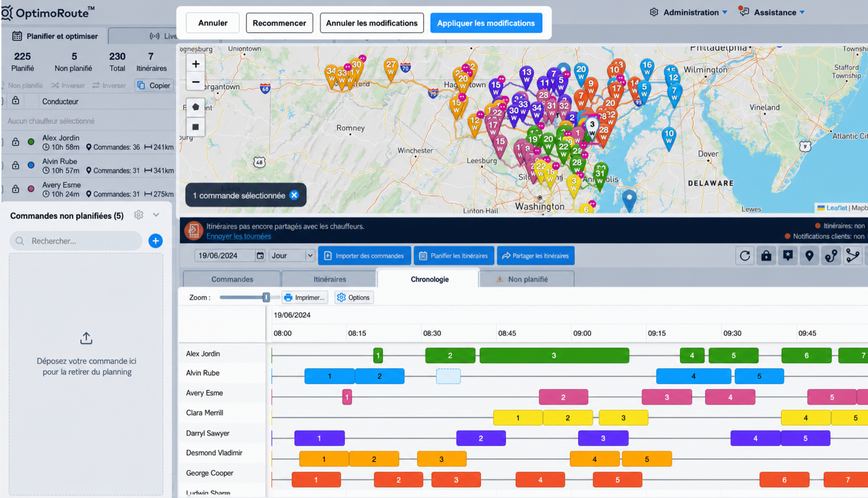Select the polygon drawing tool on map
This screenshot has width=868, height=498.
pos(196,107)
